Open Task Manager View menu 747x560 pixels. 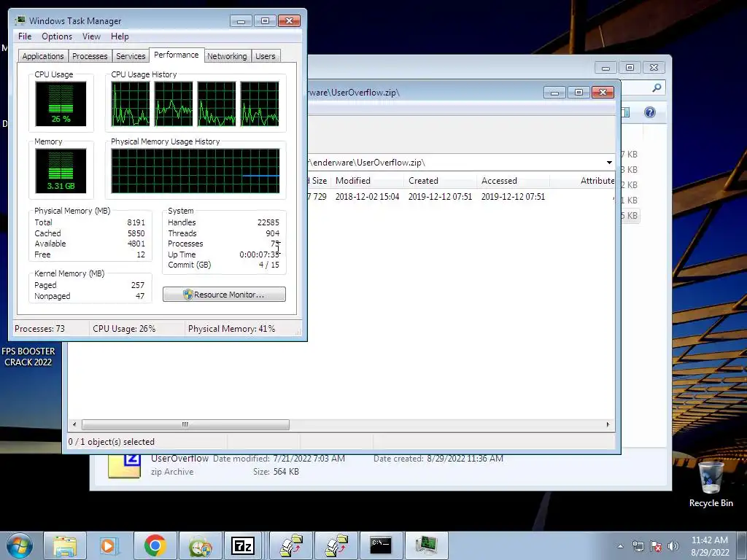tap(91, 36)
